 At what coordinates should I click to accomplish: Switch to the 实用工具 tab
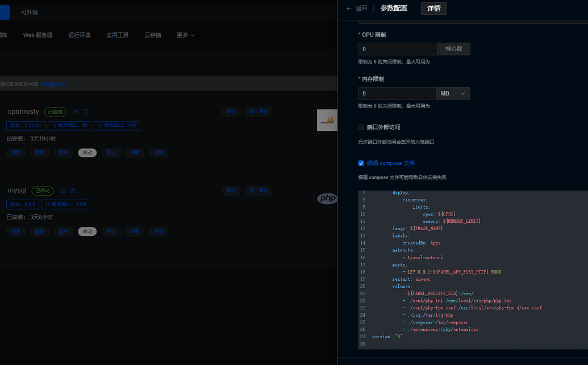[118, 35]
